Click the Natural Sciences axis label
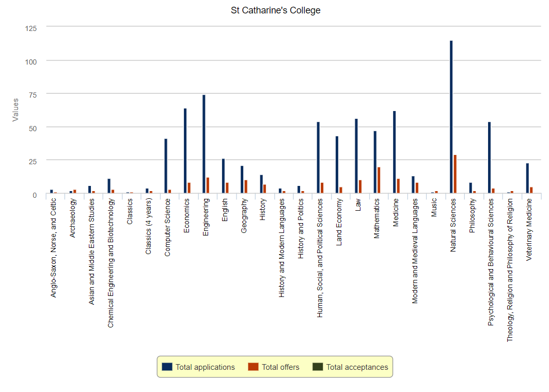 click(453, 225)
